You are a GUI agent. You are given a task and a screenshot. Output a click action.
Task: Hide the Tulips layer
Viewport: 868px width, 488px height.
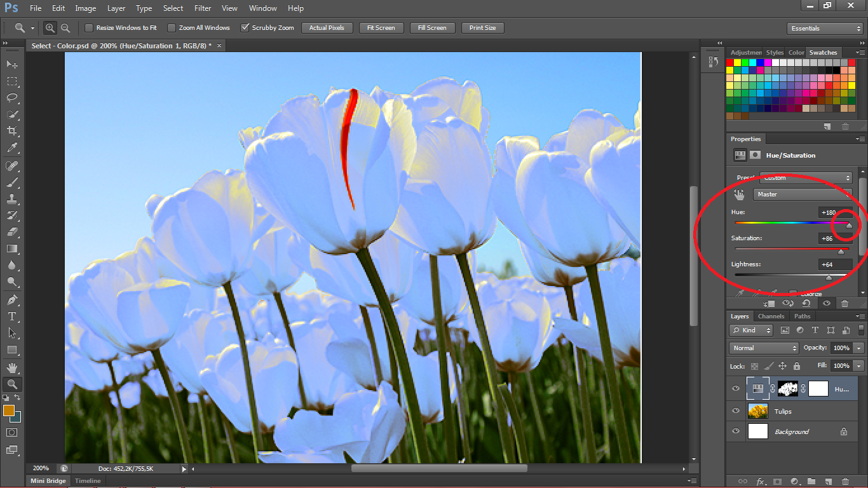[736, 411]
